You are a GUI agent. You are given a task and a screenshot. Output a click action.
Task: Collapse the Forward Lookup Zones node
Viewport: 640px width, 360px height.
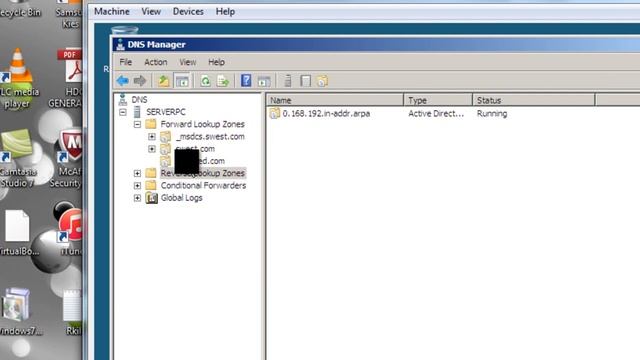click(x=137, y=124)
